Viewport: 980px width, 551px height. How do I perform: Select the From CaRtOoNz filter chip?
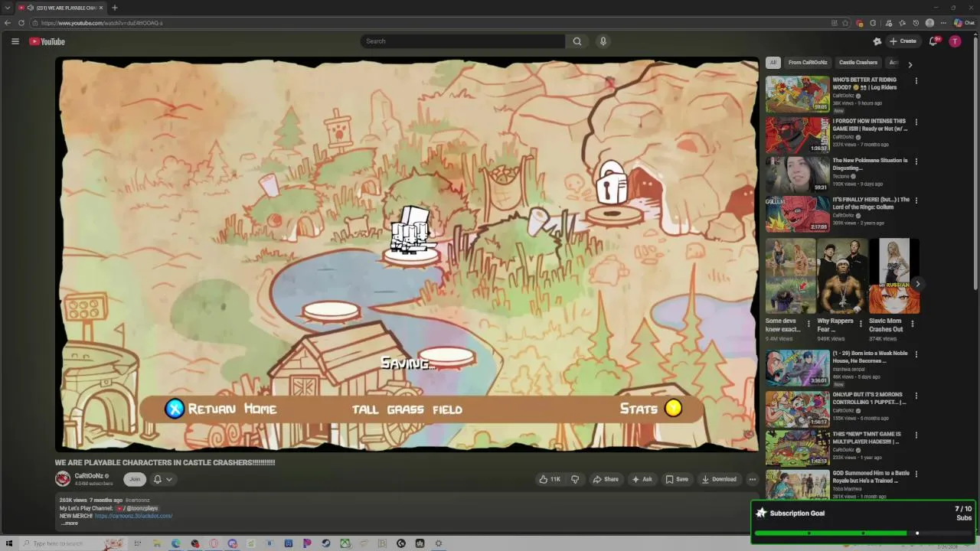pyautogui.click(x=808, y=63)
